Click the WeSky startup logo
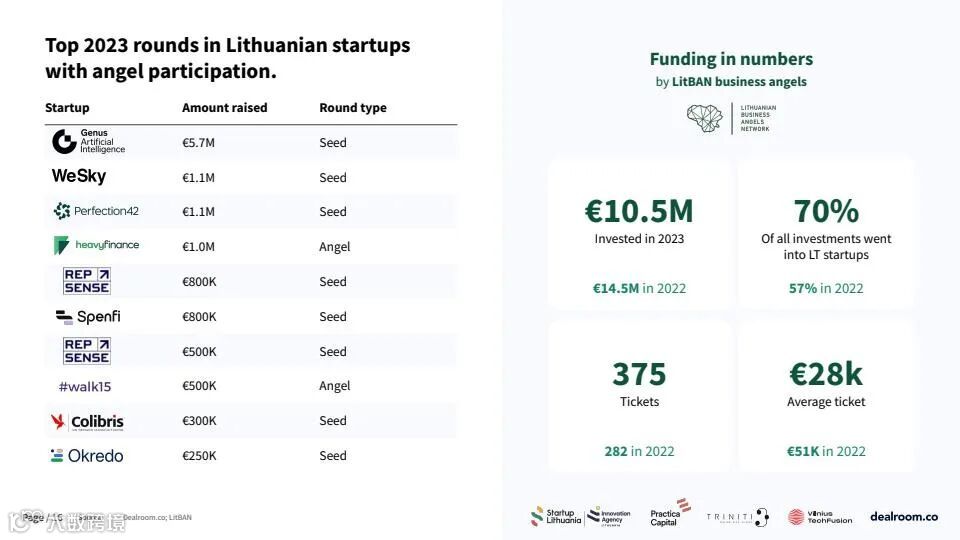The height and width of the screenshot is (540, 960). pos(79,176)
